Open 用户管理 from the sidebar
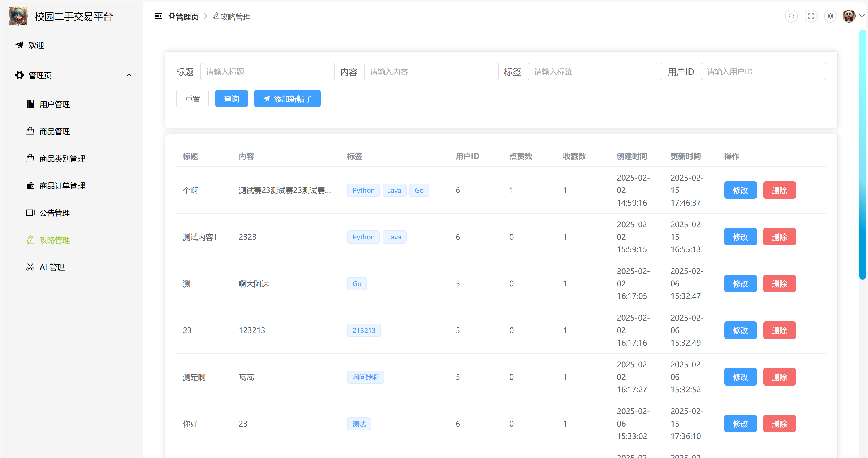This screenshot has height=458, width=868. pyautogui.click(x=55, y=104)
